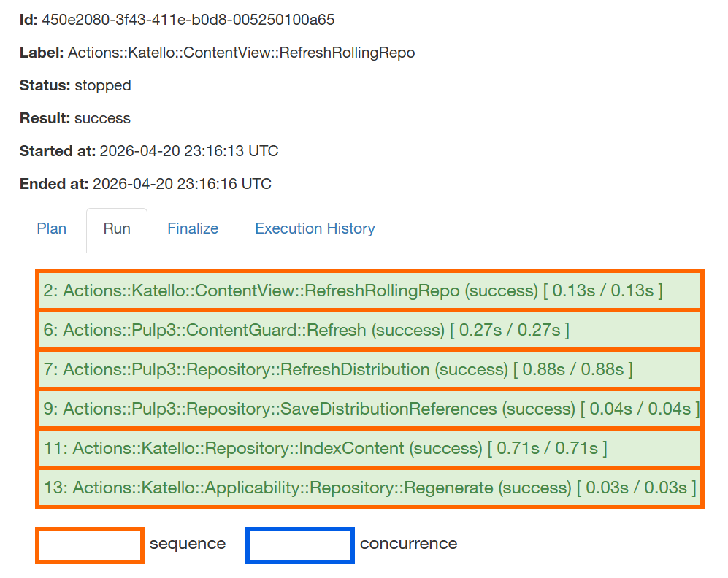The width and height of the screenshot is (728, 578).
Task: Click the Ended at timestamp
Action: pyautogui.click(x=182, y=184)
